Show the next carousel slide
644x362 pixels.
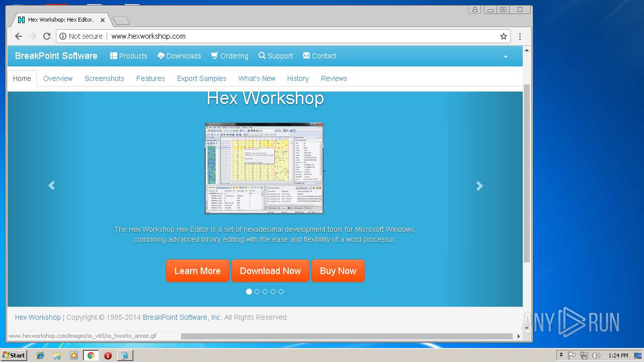click(x=479, y=186)
